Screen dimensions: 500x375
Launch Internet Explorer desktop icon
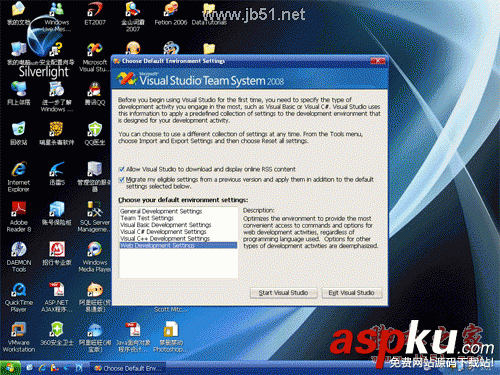click(x=19, y=176)
